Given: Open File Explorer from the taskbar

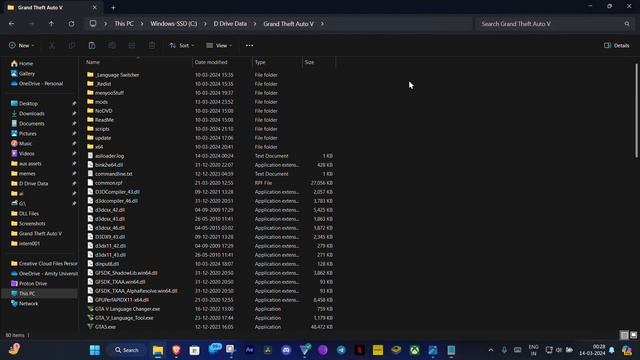Looking at the screenshot, I should 158,350.
